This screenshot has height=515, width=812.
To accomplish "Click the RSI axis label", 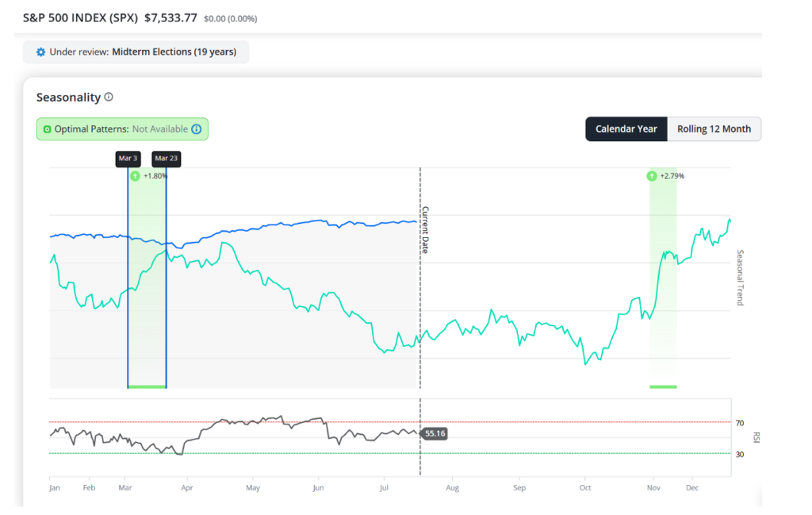I will click(756, 437).
